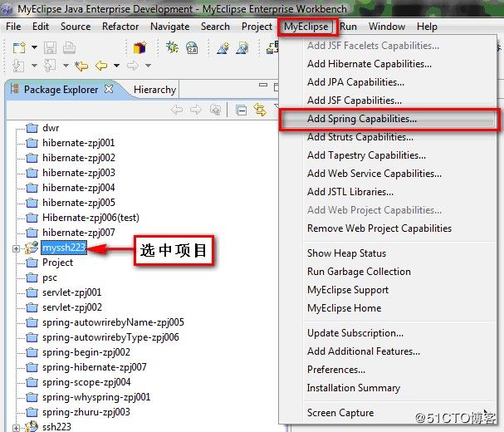Open the Help menu
The width and height of the screenshot is (504, 432).
(427, 27)
